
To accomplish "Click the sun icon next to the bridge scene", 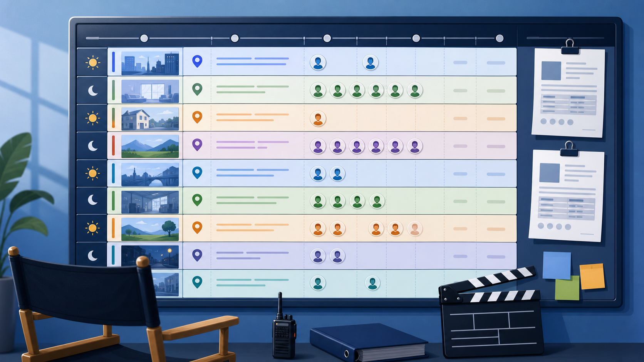I will 92,173.
